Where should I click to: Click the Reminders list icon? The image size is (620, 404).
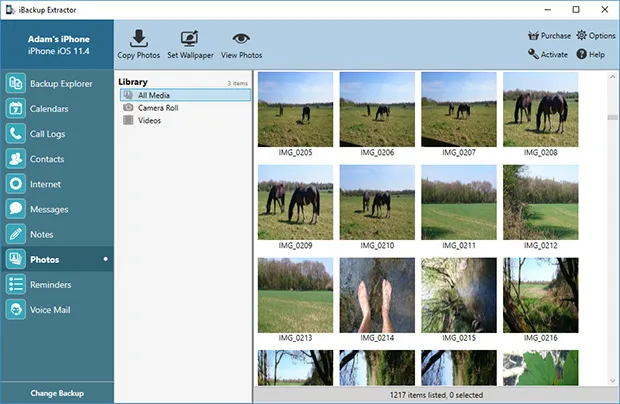click(16, 285)
